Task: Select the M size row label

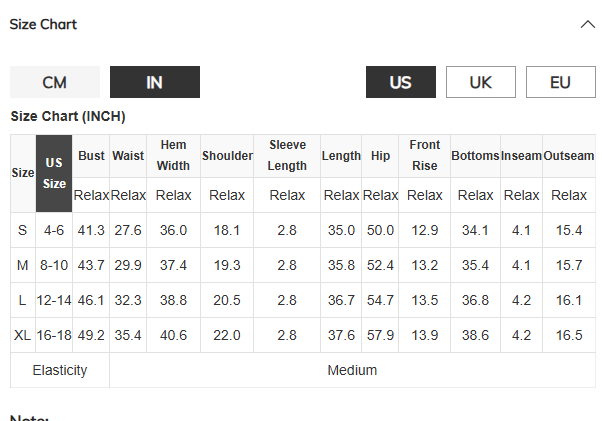Action: [22, 265]
